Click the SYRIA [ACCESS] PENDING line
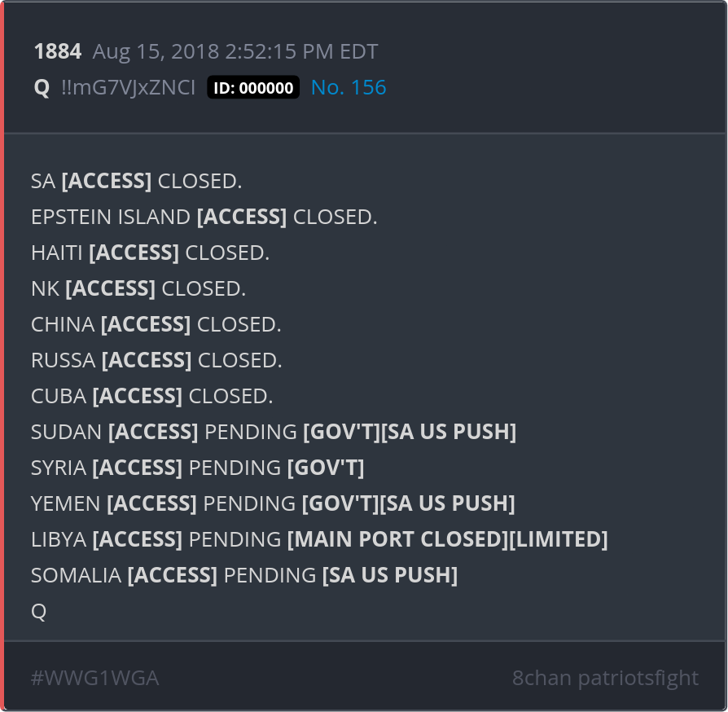The width and height of the screenshot is (728, 712). pyautogui.click(x=197, y=468)
